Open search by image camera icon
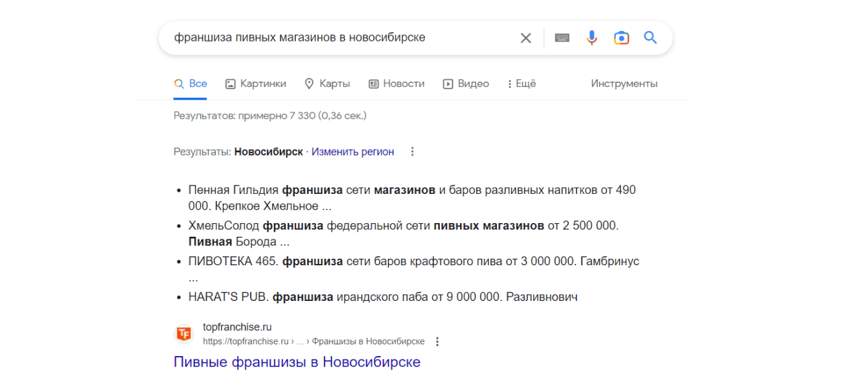 click(621, 38)
